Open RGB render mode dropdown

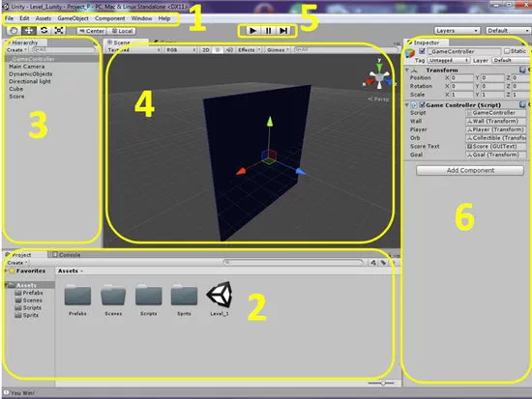[181, 50]
